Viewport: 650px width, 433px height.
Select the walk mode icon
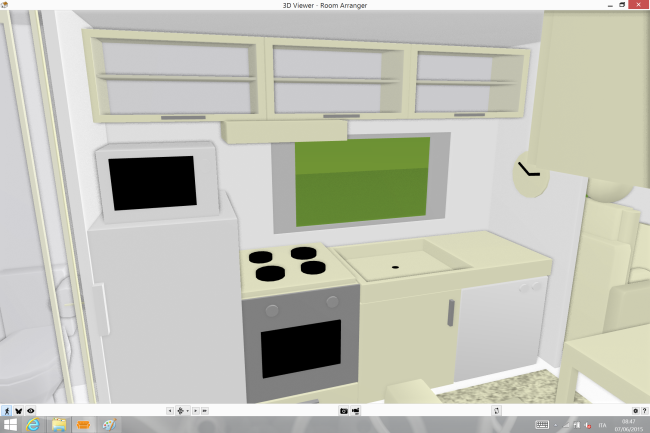tap(7, 410)
